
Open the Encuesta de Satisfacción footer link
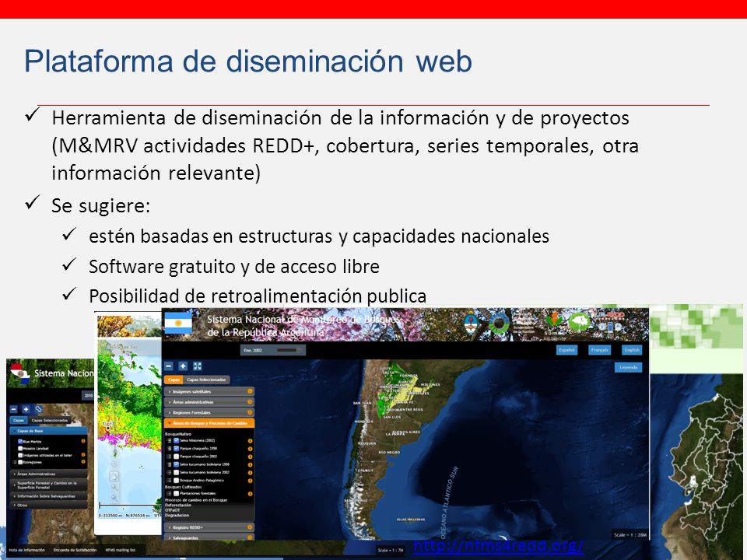coord(75,550)
